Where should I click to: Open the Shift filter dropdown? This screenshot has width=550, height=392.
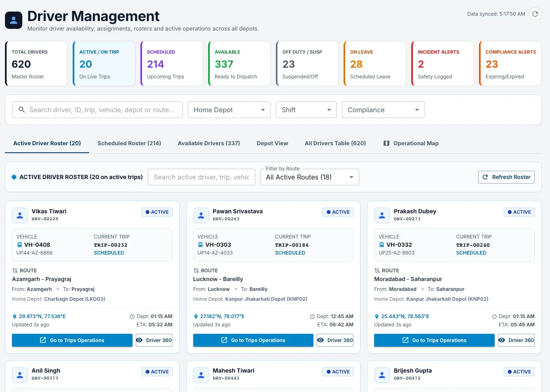coord(306,110)
